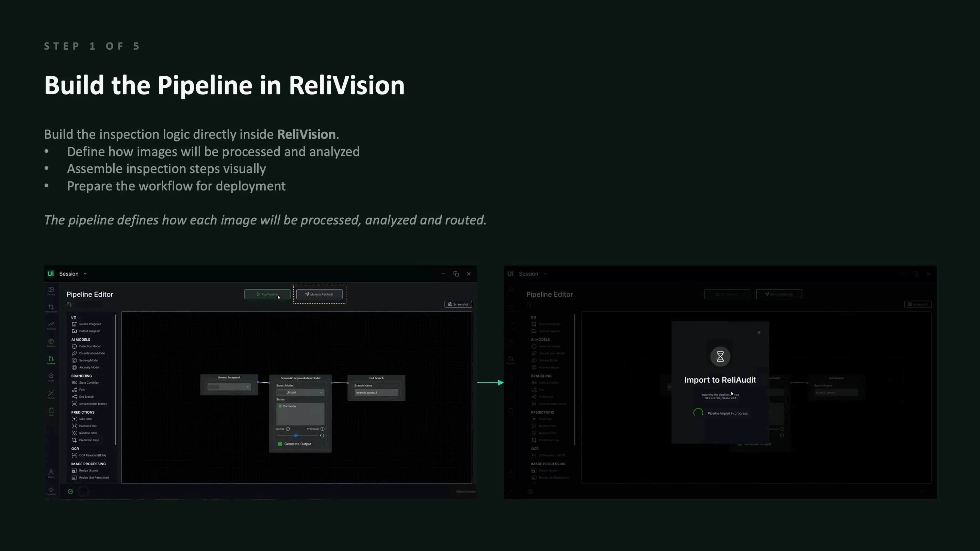
Task: Click "Administrator" in the left window's footer
Action: pyautogui.click(x=466, y=492)
